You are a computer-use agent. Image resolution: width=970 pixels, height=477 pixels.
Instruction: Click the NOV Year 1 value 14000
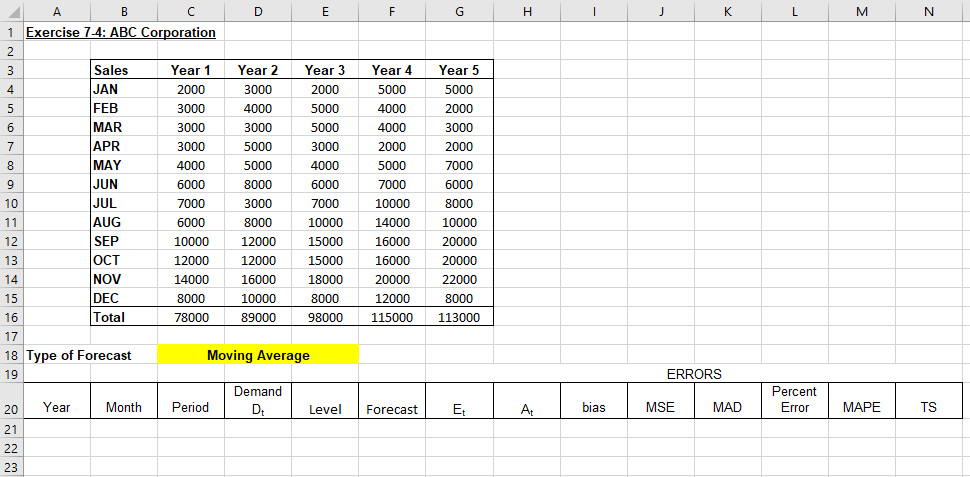191,280
